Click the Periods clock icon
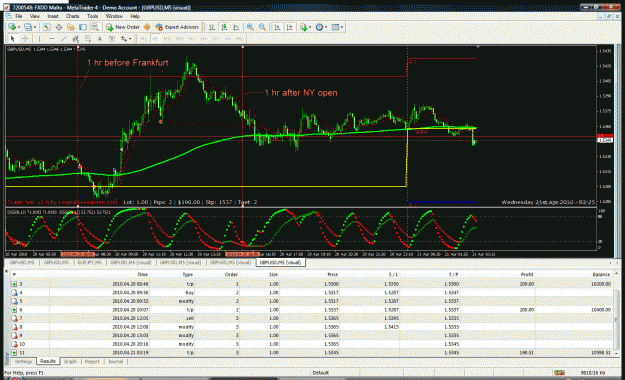The height and width of the screenshot is (380, 625). pyautogui.click(x=319, y=27)
